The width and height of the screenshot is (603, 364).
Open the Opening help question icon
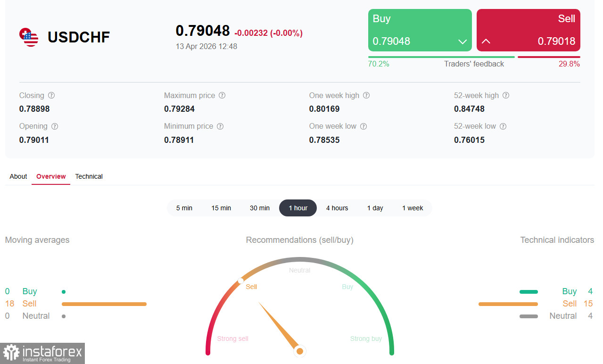tap(55, 126)
